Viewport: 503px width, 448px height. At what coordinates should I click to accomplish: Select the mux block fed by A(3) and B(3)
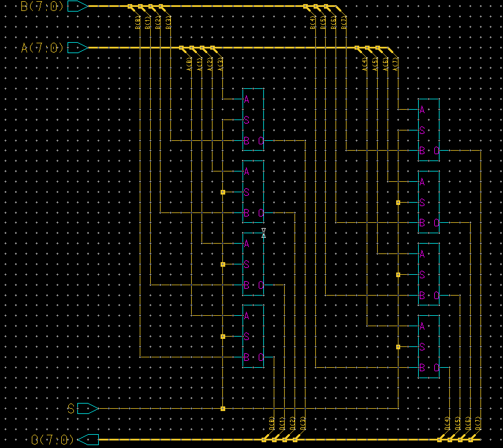(x=253, y=120)
